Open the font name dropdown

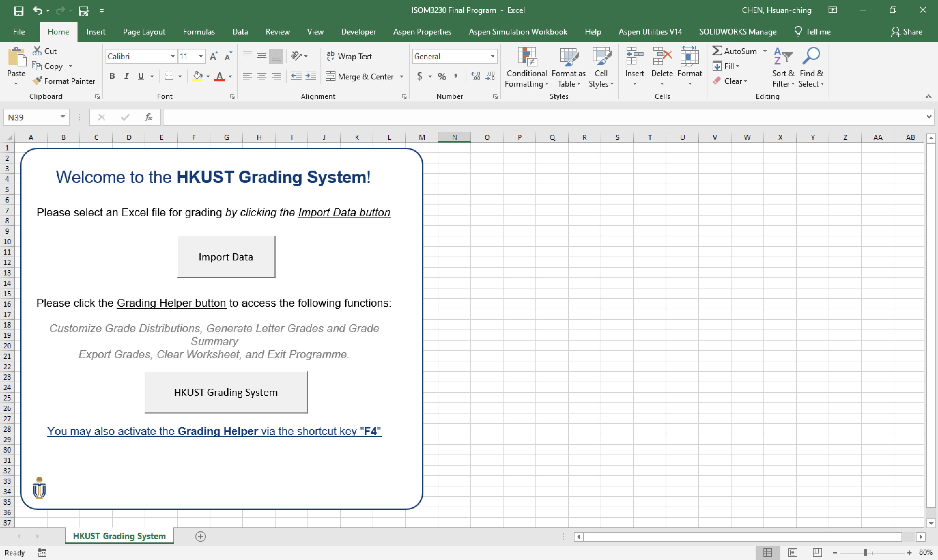173,56
